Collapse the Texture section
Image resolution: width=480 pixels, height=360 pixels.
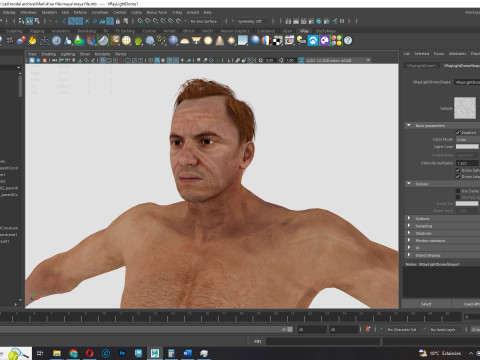coord(409,184)
